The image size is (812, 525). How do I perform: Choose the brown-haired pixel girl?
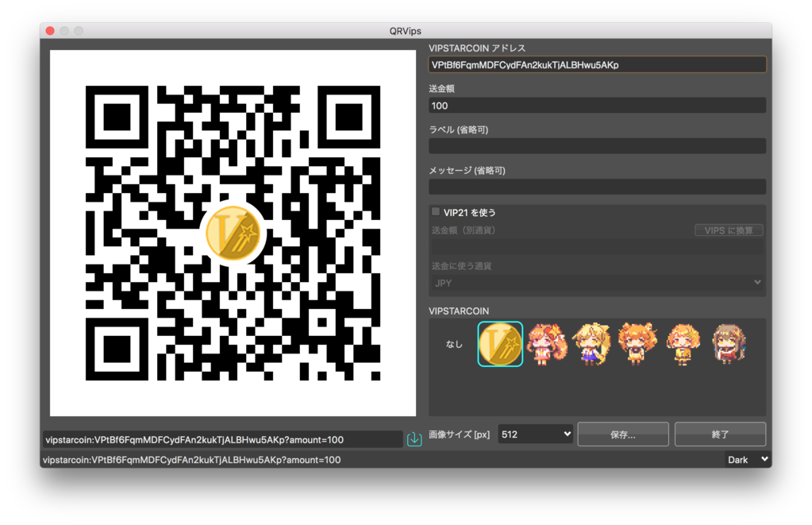(x=729, y=344)
